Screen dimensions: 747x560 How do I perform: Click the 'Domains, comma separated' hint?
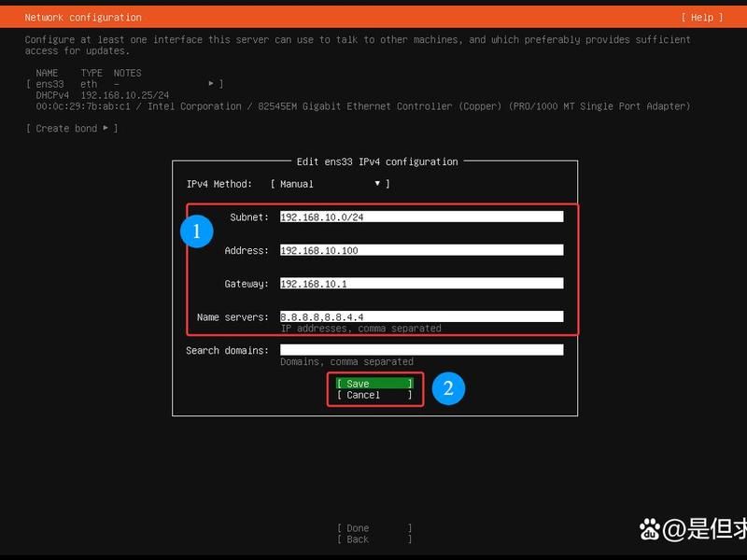click(x=346, y=362)
